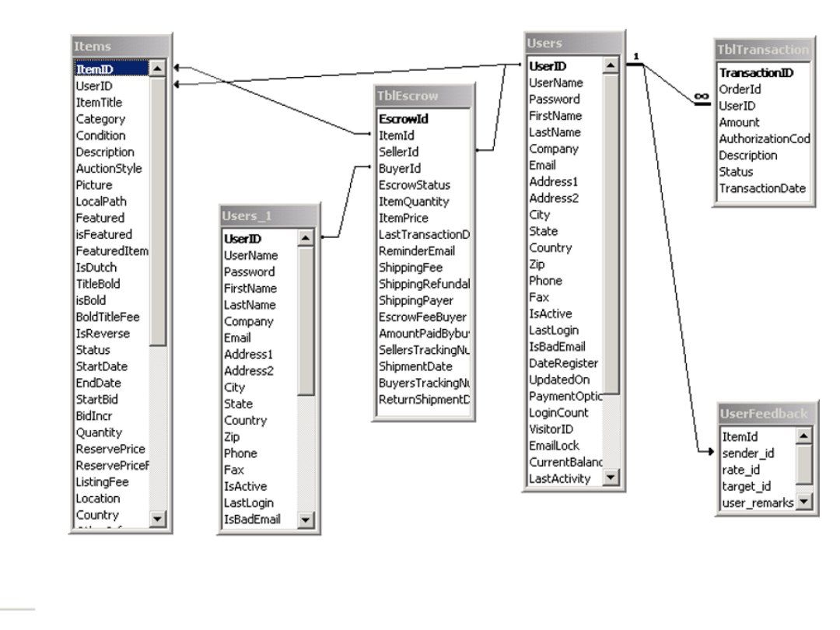Screen dimensions: 840x630
Task: Click the Items table vertical scrollbar thumb
Action: (x=158, y=210)
